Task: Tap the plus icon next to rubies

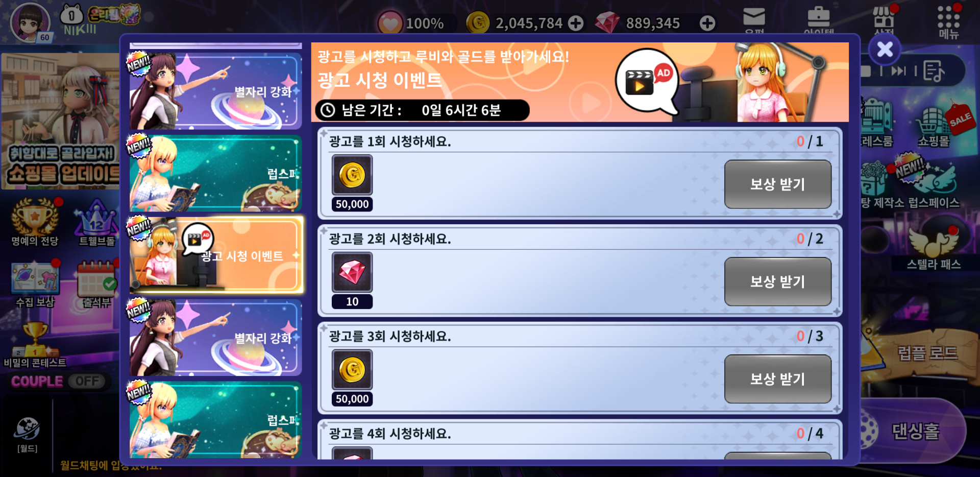Action: pyautogui.click(x=707, y=23)
